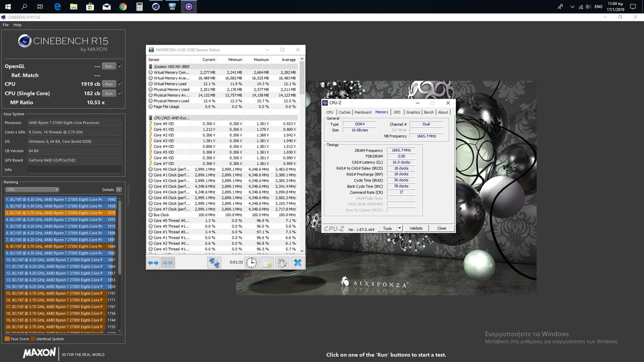Open Task View on taskbar

point(40,7)
